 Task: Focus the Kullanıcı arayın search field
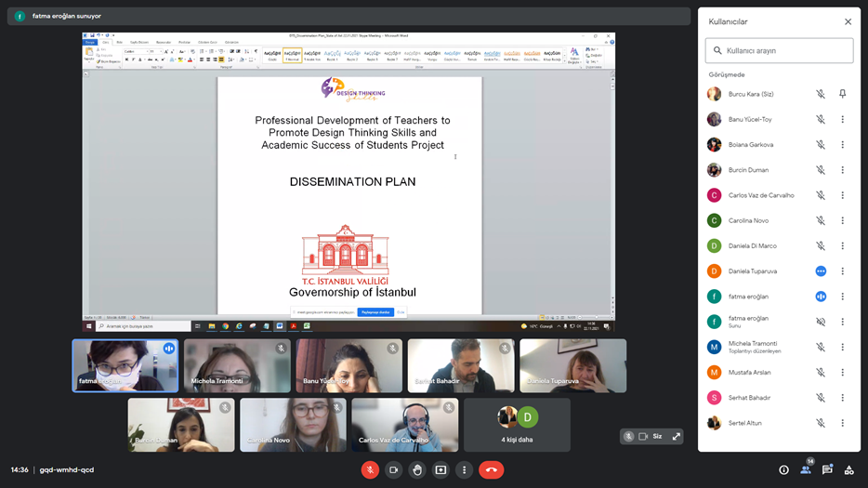[779, 50]
